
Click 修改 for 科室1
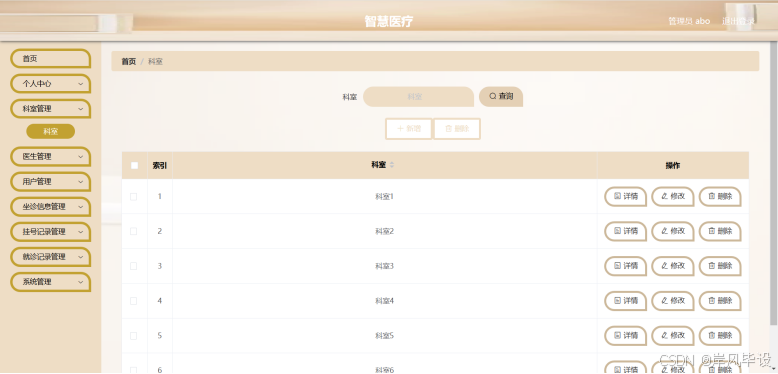pyautogui.click(x=673, y=196)
